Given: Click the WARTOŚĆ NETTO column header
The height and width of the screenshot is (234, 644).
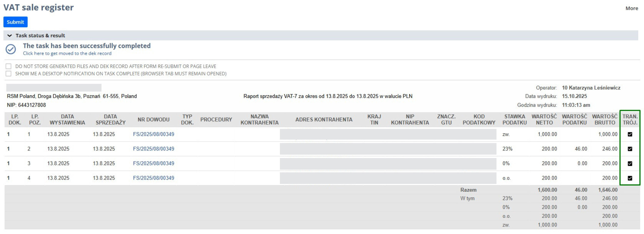Looking at the screenshot, I should [x=544, y=119].
